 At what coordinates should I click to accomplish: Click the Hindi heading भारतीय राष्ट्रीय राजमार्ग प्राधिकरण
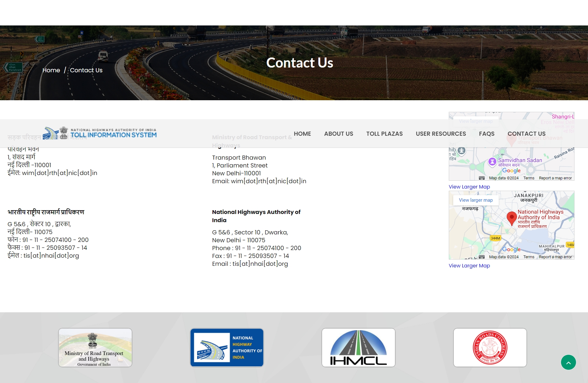coord(46,212)
